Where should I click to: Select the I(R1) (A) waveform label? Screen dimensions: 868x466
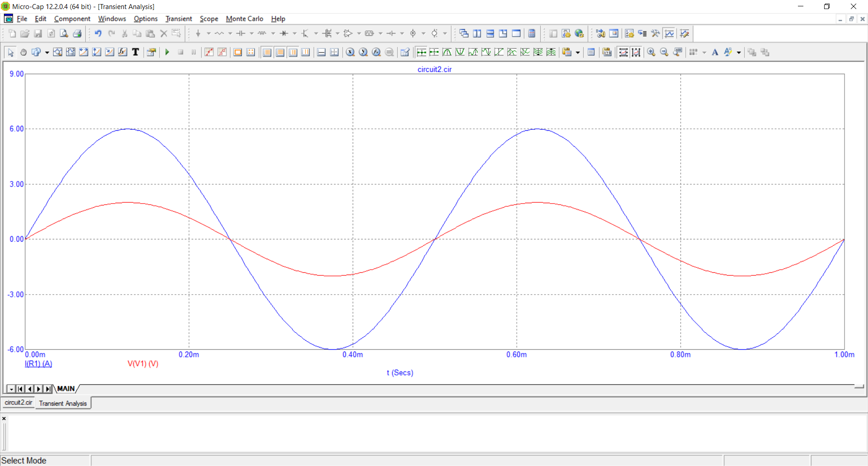coord(38,364)
